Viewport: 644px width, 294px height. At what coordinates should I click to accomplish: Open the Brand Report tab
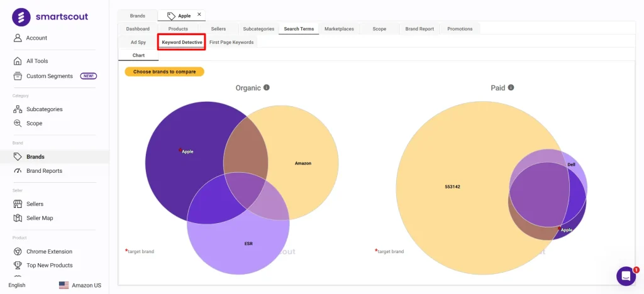pos(419,29)
